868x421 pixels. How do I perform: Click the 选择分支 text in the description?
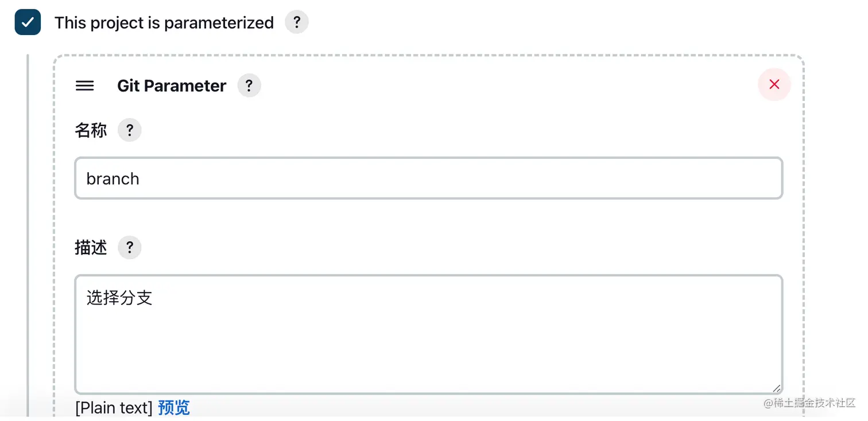[x=119, y=298]
